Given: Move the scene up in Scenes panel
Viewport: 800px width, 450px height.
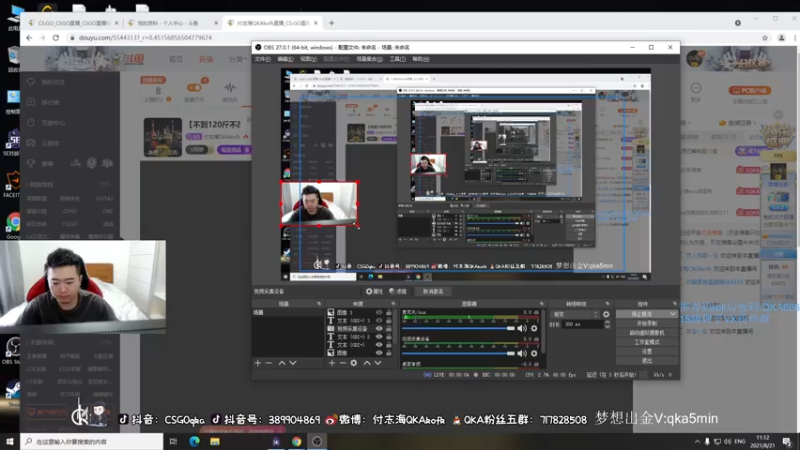Looking at the screenshot, I should (282, 363).
